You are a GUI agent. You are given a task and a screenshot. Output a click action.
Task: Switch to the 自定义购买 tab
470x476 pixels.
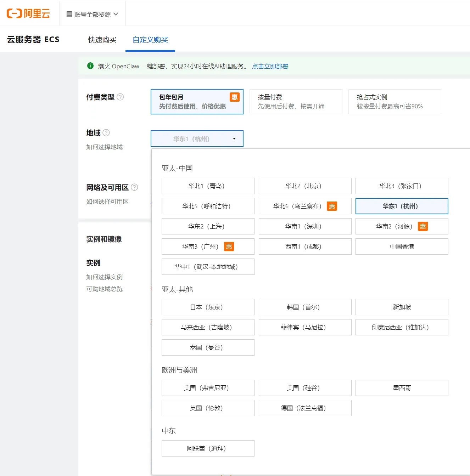[x=150, y=40]
